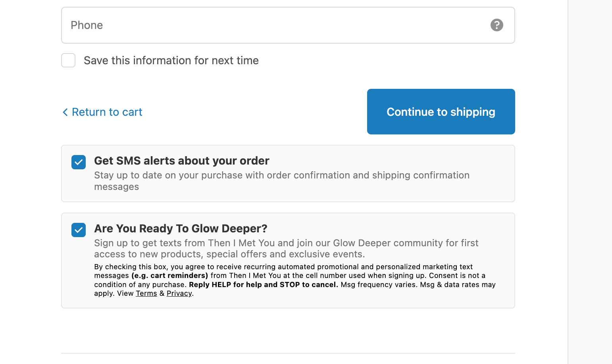Click the back chevron beside Return to cart
The image size is (612, 364).
point(65,112)
